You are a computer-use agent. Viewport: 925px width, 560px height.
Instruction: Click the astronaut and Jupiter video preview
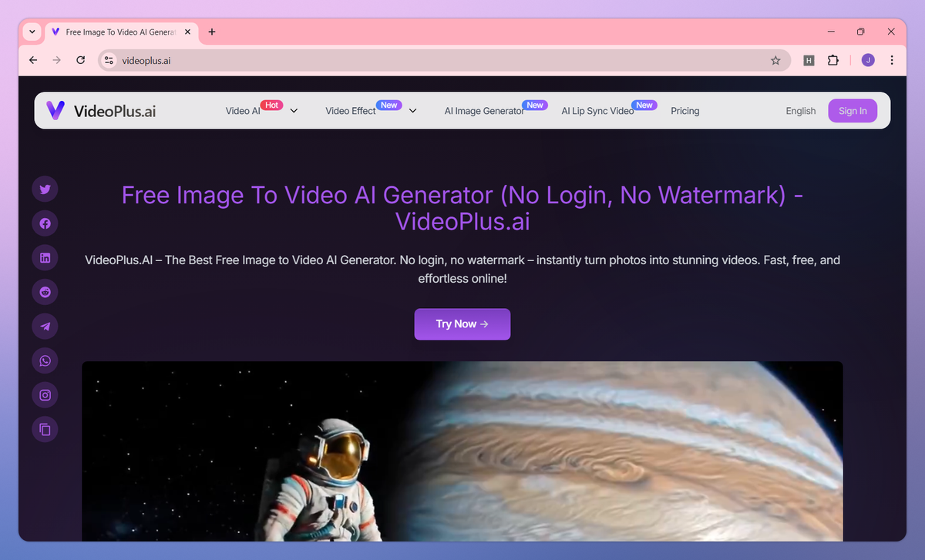[x=462, y=451]
